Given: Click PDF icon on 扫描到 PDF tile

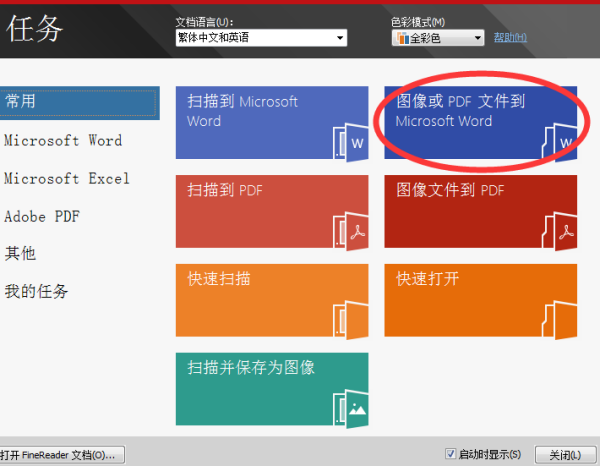Looking at the screenshot, I should point(351,231).
